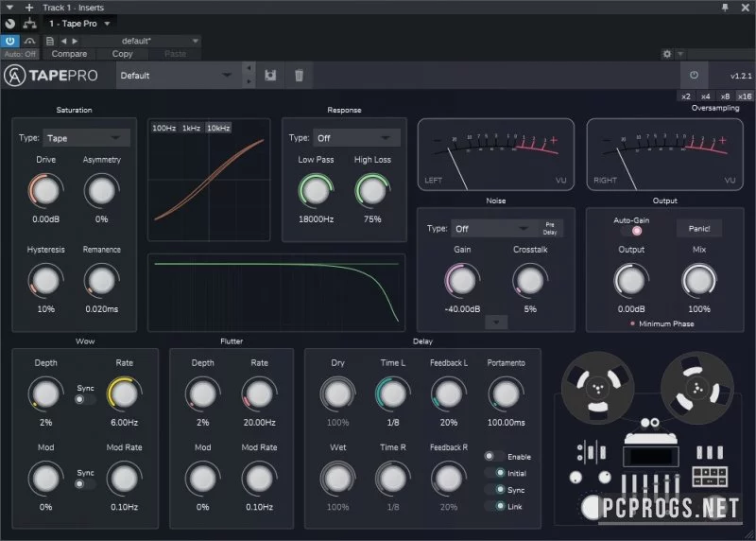Click the Pre Delay button
The height and width of the screenshot is (541, 756).
click(x=550, y=228)
